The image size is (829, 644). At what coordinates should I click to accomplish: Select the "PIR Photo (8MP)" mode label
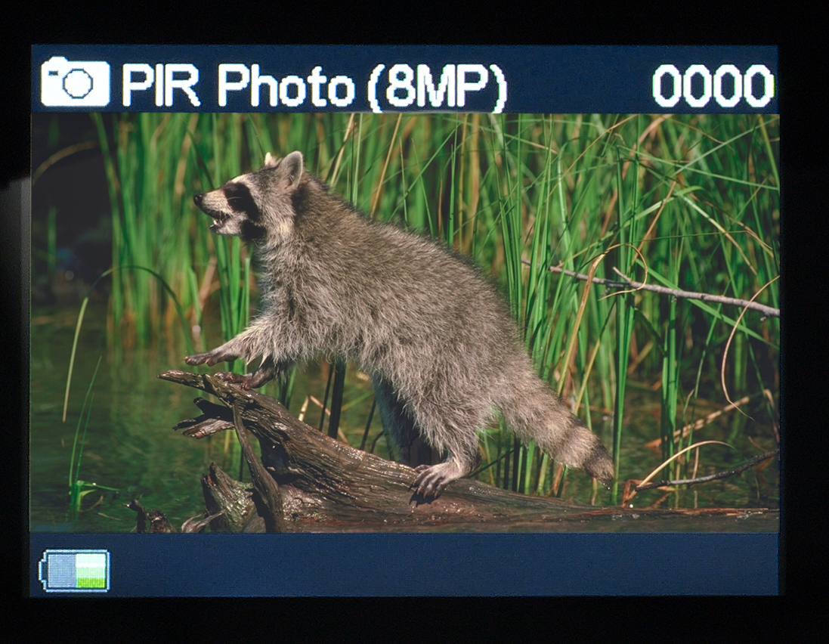tap(314, 85)
